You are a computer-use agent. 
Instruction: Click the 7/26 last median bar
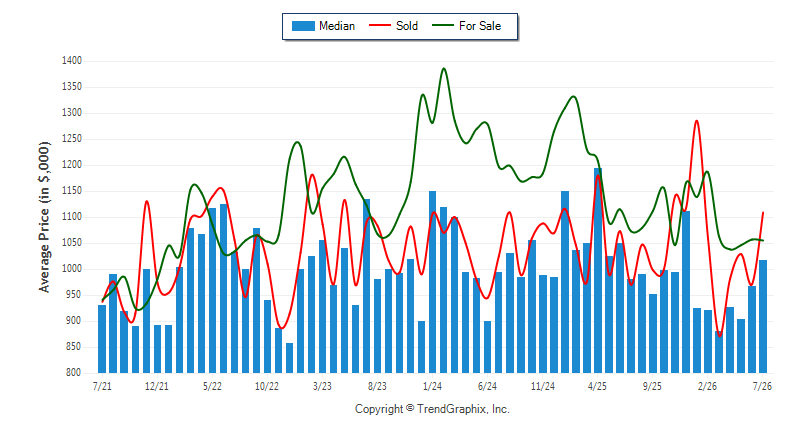[x=763, y=316]
